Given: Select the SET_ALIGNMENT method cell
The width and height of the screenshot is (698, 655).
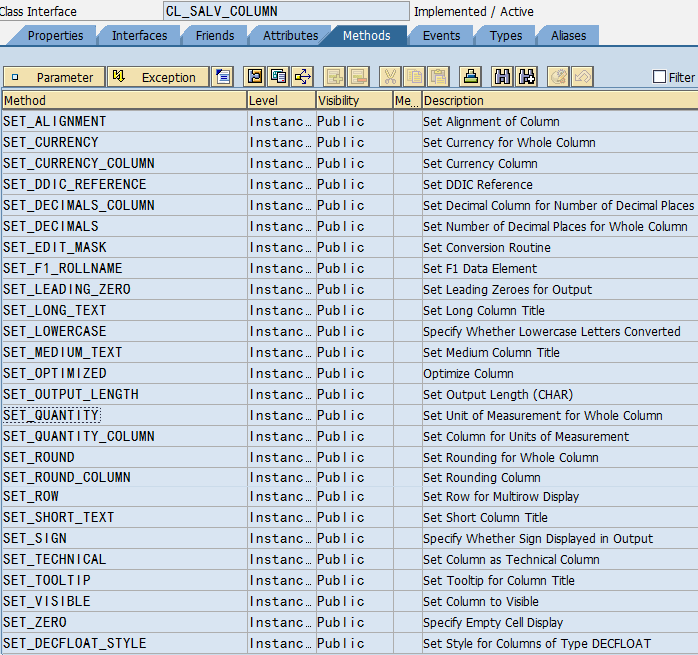Looking at the screenshot, I should pyautogui.click(x=124, y=121).
